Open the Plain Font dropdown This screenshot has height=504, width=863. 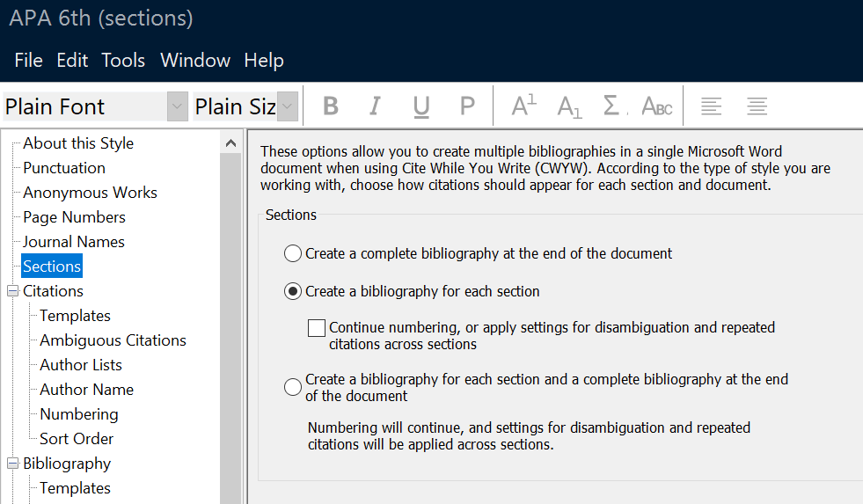(x=177, y=106)
